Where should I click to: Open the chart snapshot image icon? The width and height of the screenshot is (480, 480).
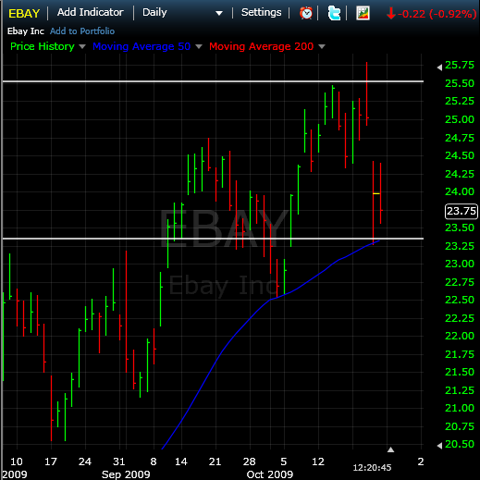point(363,13)
